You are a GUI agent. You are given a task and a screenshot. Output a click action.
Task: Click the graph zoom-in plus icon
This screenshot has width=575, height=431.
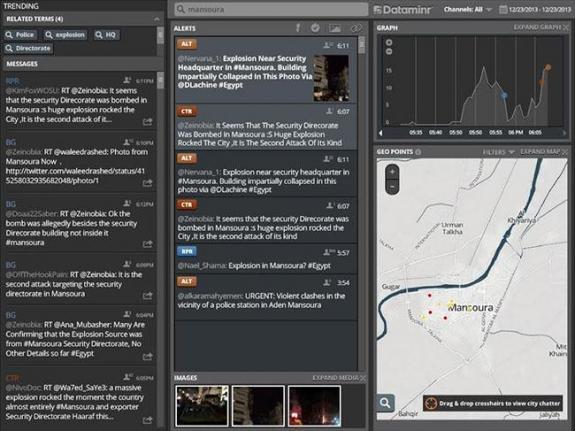pos(389,43)
